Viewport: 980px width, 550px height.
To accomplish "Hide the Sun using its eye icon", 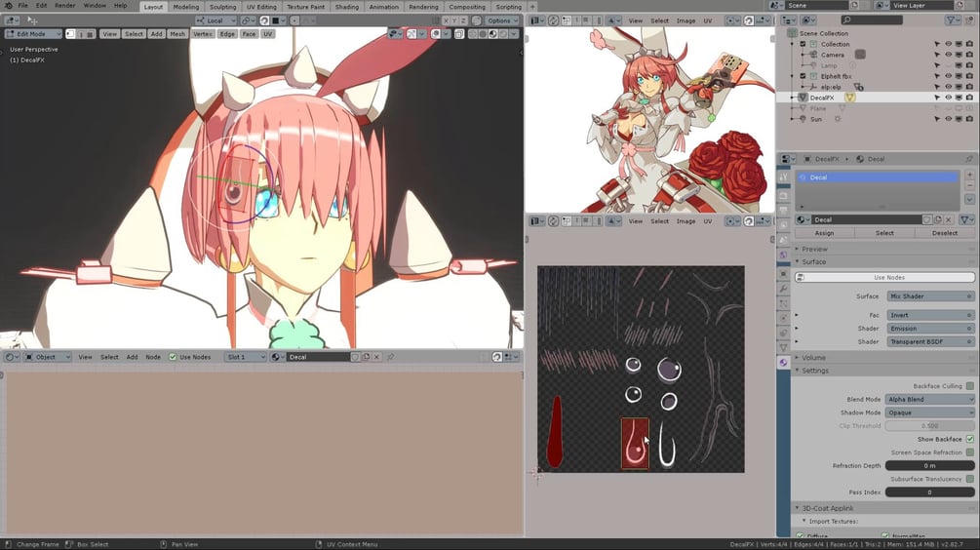I will (948, 119).
